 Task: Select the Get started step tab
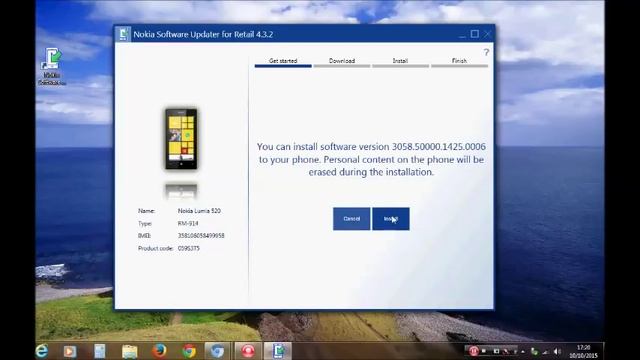(x=283, y=62)
